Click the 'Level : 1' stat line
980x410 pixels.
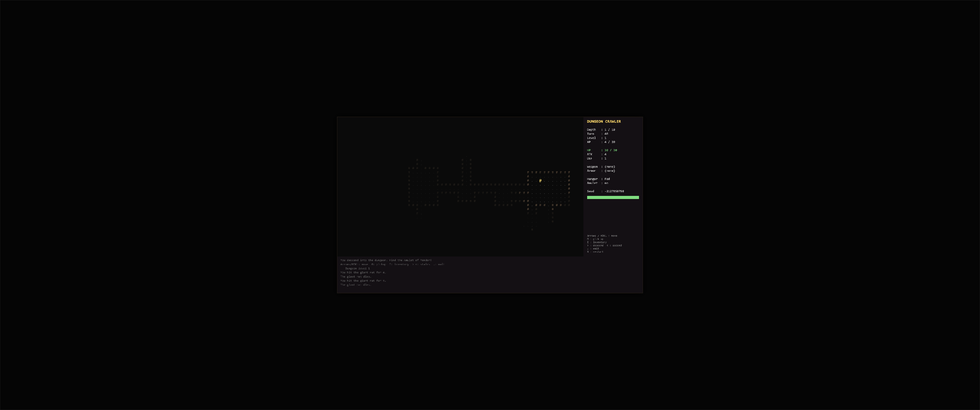[596, 138]
